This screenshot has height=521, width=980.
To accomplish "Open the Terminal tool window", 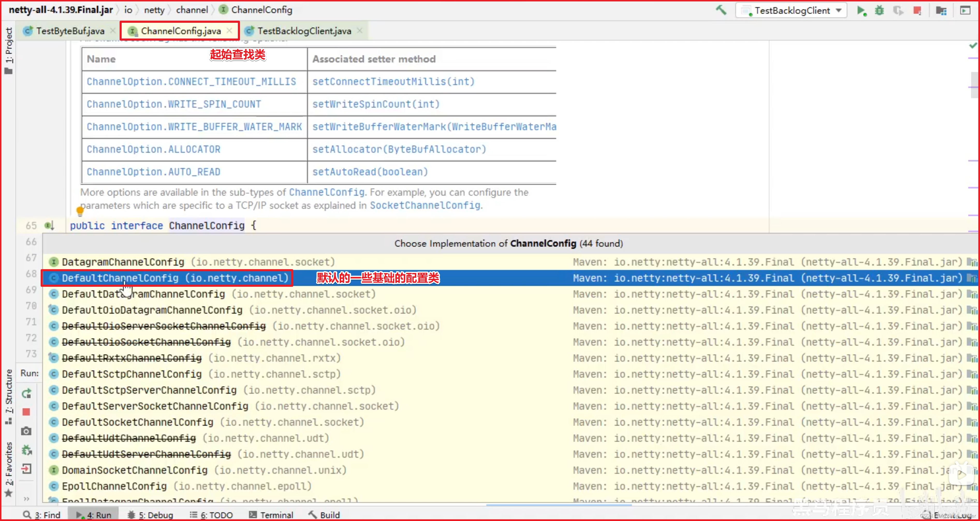I will click(271, 515).
